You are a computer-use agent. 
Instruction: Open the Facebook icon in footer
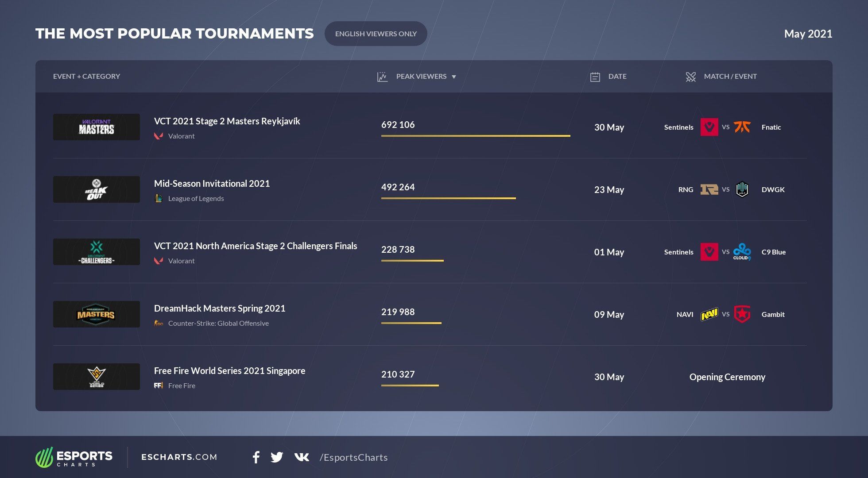(256, 457)
